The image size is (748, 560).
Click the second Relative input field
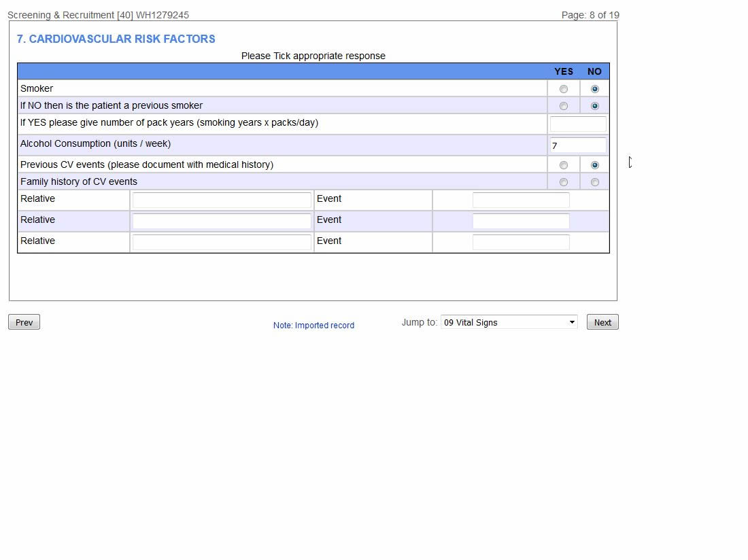tap(222, 220)
